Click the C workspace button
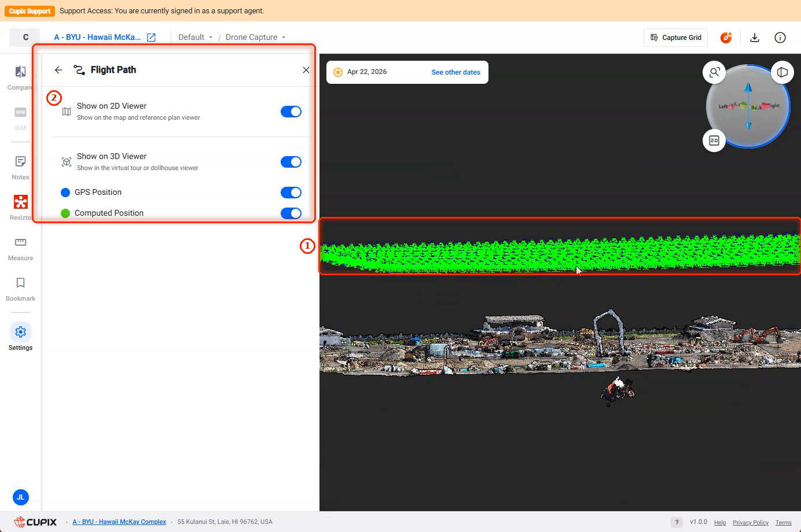Screen dimensions: 801x532 tap(25, 38)
